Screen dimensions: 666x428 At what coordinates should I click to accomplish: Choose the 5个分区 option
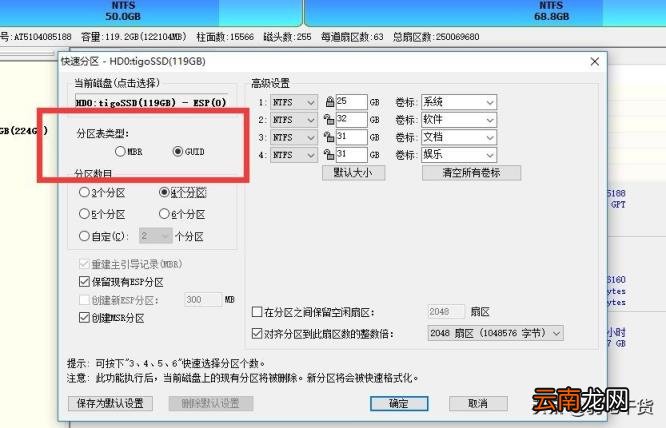pos(102,214)
